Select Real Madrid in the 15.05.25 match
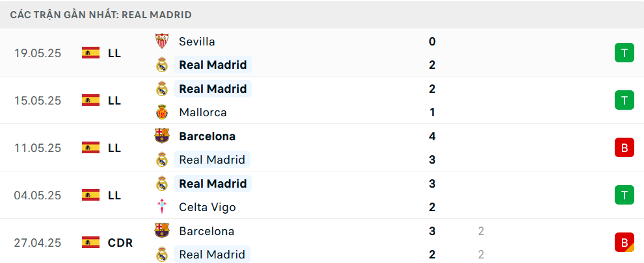644x263 pixels. (213, 89)
